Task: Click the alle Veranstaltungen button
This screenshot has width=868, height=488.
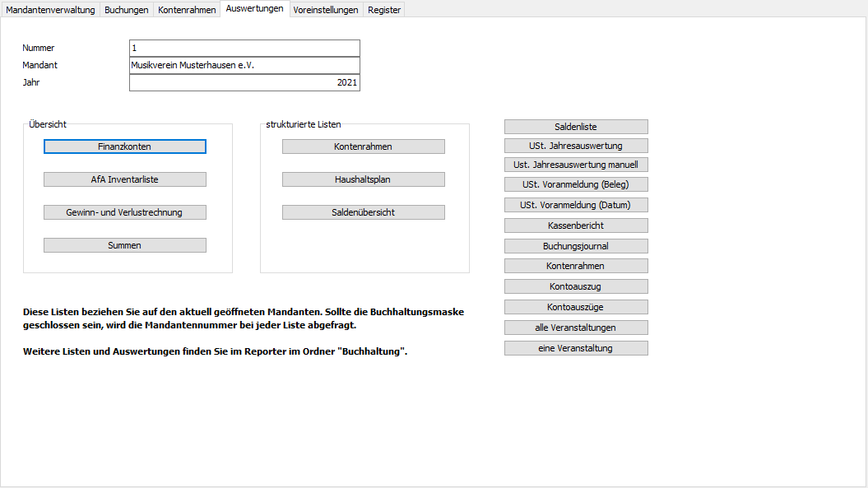Action: (576, 328)
